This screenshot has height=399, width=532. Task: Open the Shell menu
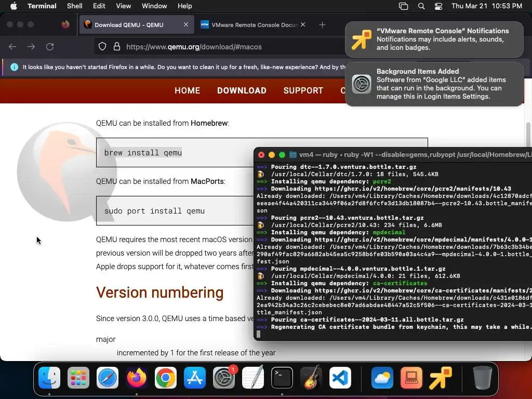(75, 6)
